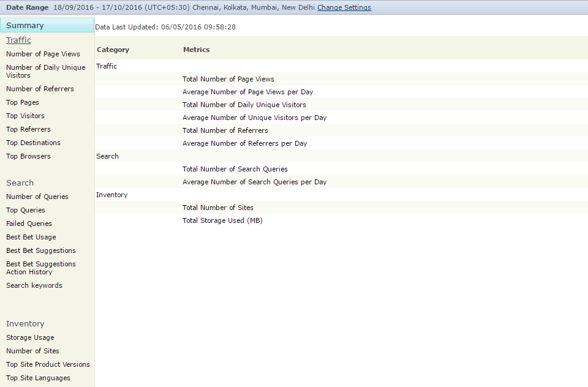Select Average Number of Referrers per Day
The width and height of the screenshot is (588, 387).
pyautogui.click(x=245, y=143)
